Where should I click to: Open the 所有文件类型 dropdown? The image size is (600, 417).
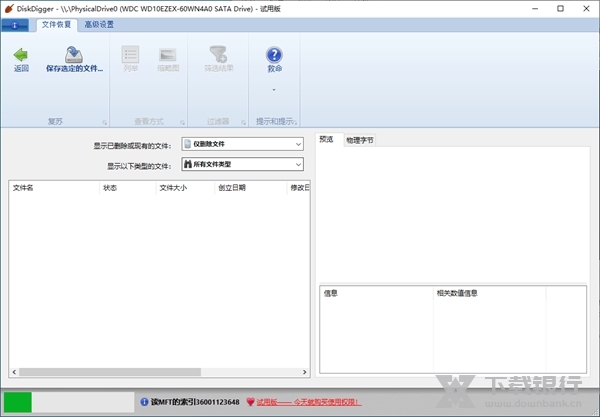tap(243, 165)
